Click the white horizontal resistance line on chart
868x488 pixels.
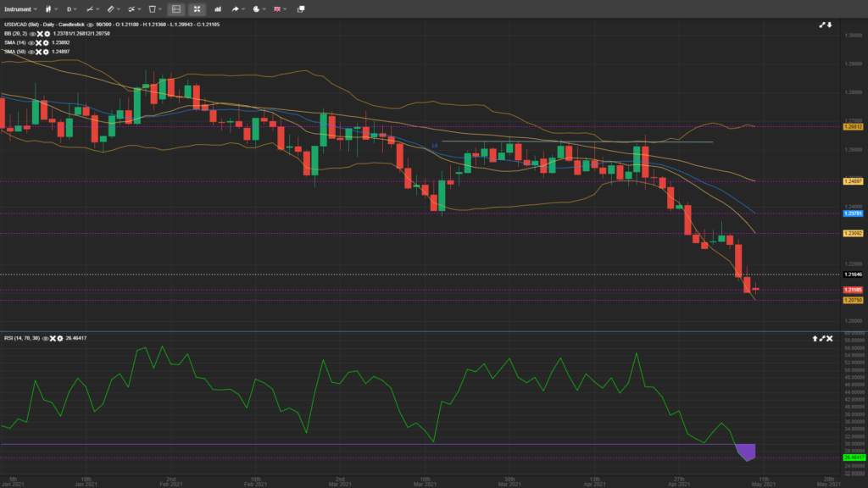click(576, 142)
